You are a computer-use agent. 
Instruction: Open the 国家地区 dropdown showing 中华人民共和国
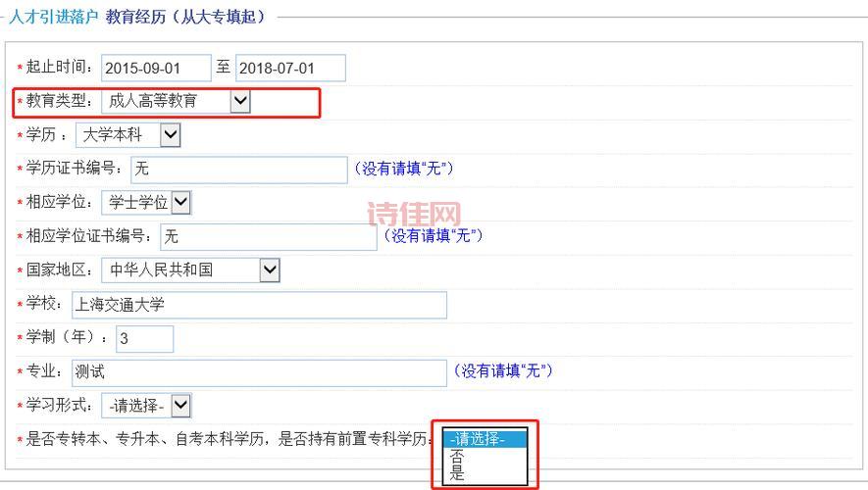pyautogui.click(x=191, y=270)
